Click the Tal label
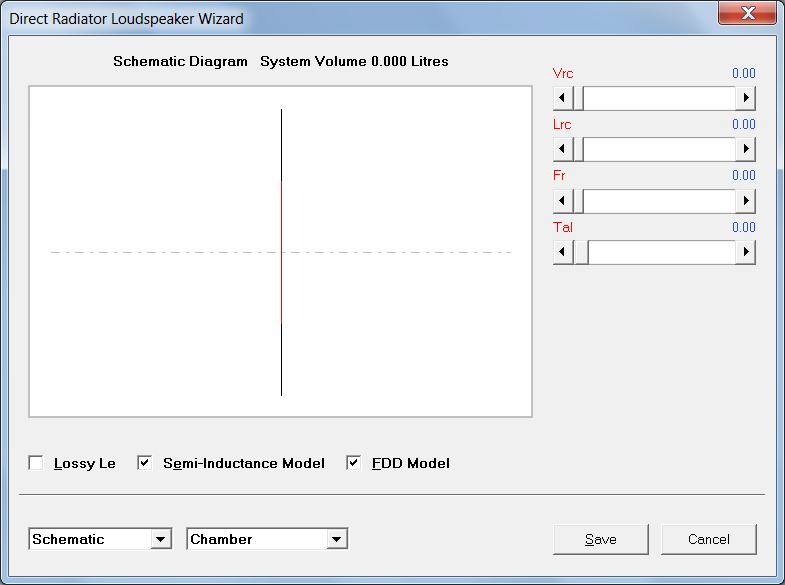 (563, 228)
